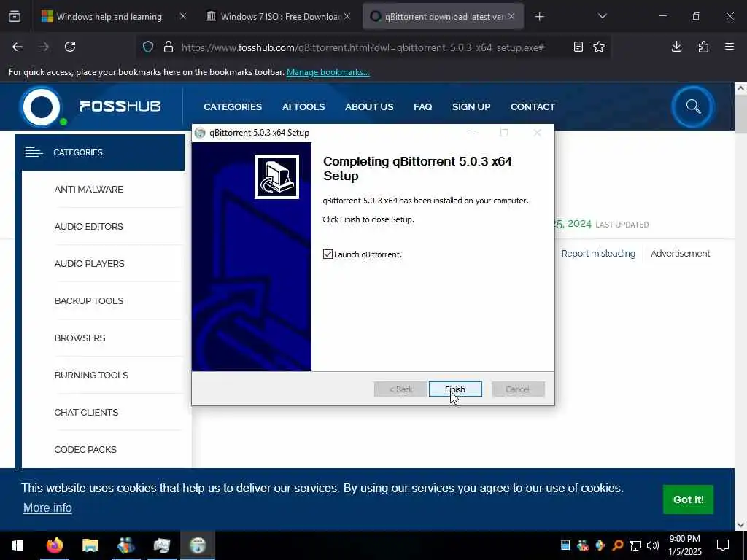Open AUDIO PLAYERS category

click(89, 263)
